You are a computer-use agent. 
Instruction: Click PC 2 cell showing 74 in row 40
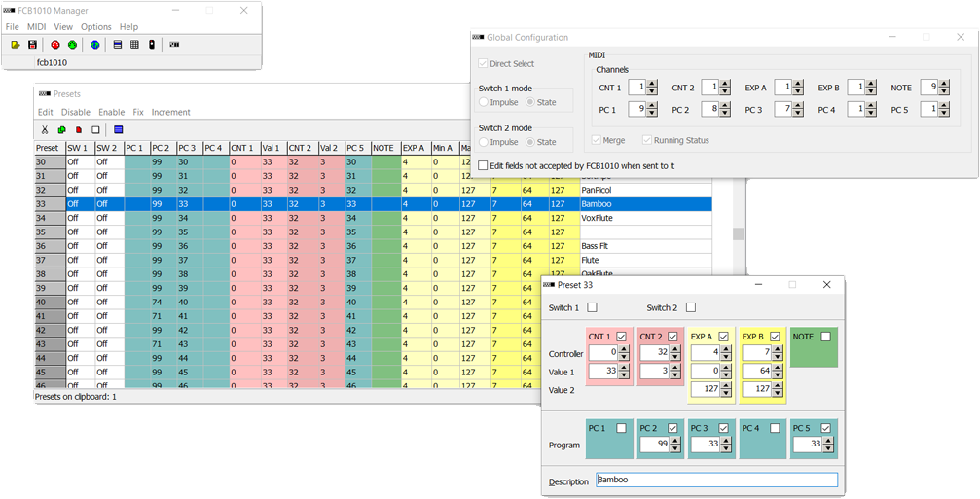pyautogui.click(x=163, y=303)
